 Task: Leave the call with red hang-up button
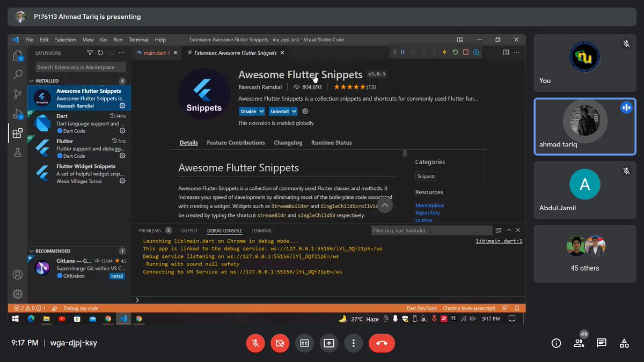[382, 343]
